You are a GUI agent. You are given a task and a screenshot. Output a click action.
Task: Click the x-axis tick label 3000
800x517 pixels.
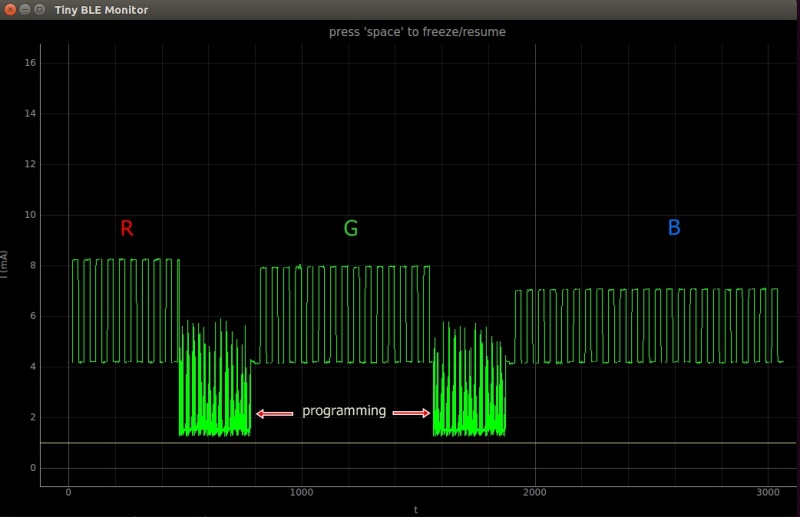[x=768, y=492]
